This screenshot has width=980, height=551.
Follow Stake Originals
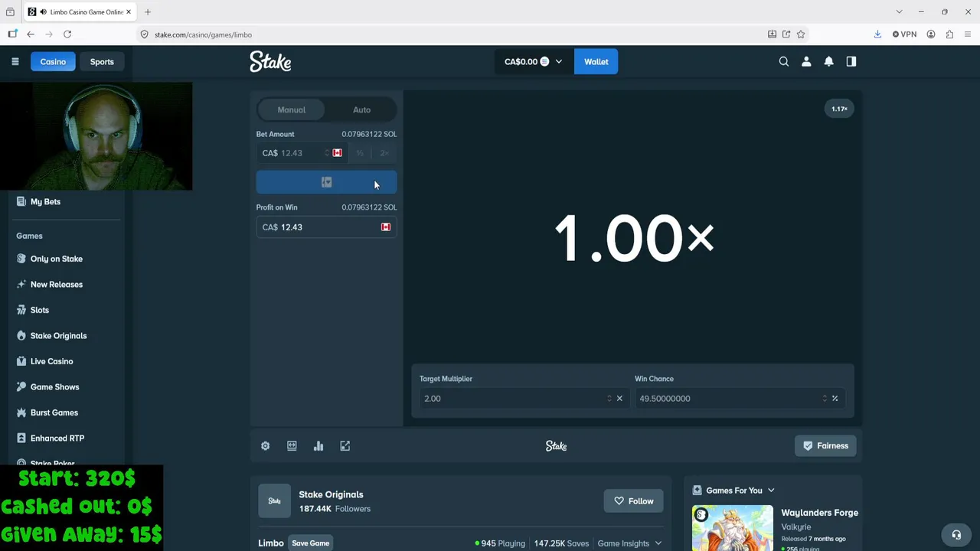(x=633, y=501)
